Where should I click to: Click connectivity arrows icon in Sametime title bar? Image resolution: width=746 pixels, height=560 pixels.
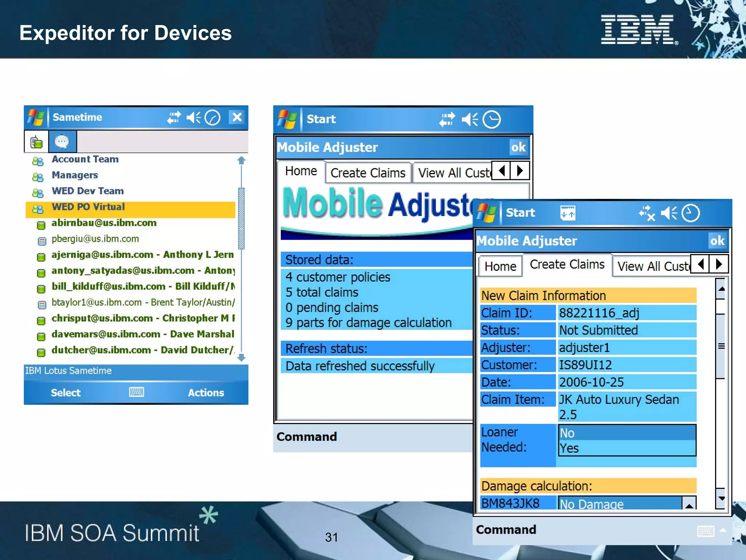pyautogui.click(x=174, y=117)
